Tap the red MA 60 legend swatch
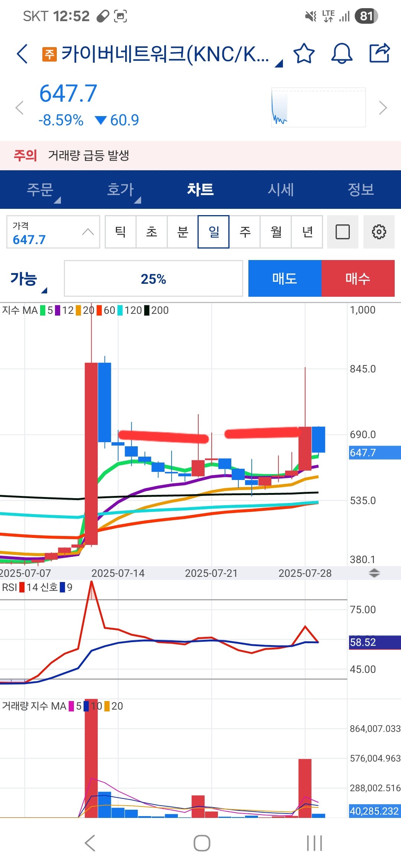The image size is (401, 868). pos(99,310)
